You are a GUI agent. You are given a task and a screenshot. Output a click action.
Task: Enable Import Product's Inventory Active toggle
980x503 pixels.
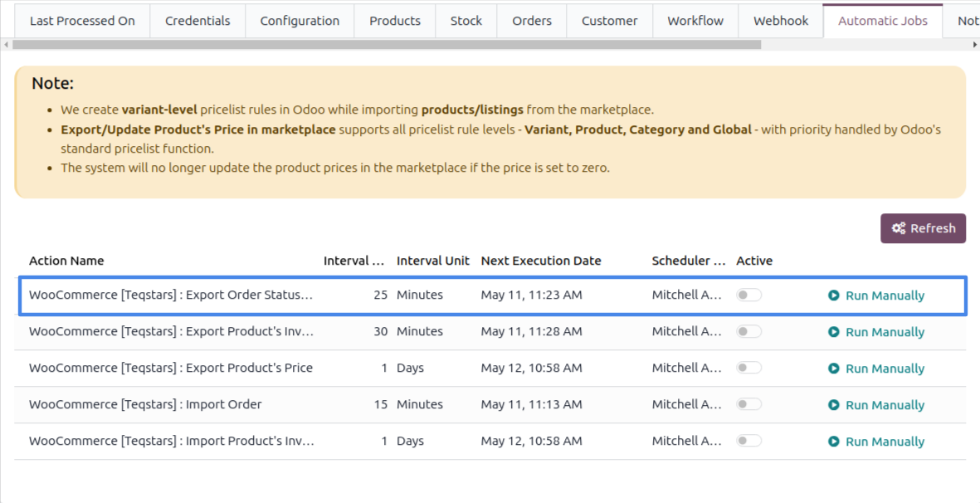748,441
